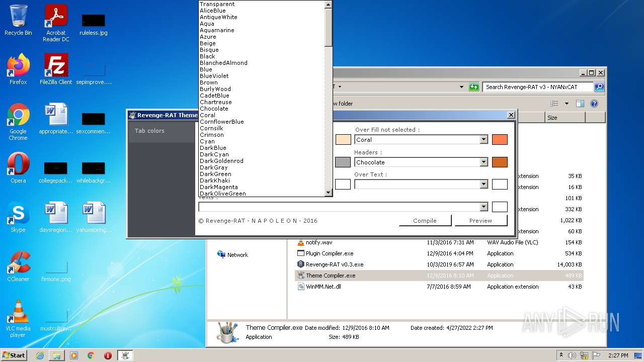Click the Explorer search box

(x=538, y=87)
